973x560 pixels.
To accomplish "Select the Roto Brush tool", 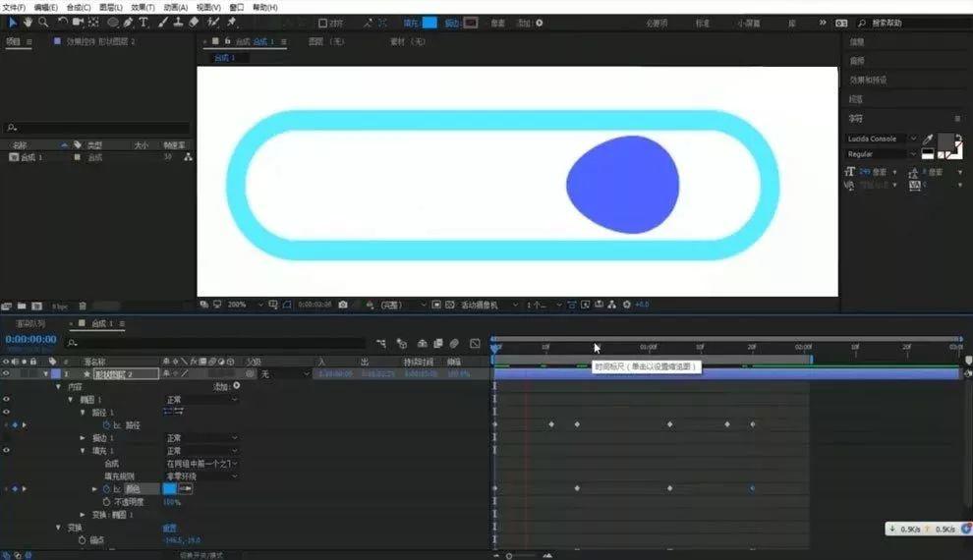I will (213, 23).
